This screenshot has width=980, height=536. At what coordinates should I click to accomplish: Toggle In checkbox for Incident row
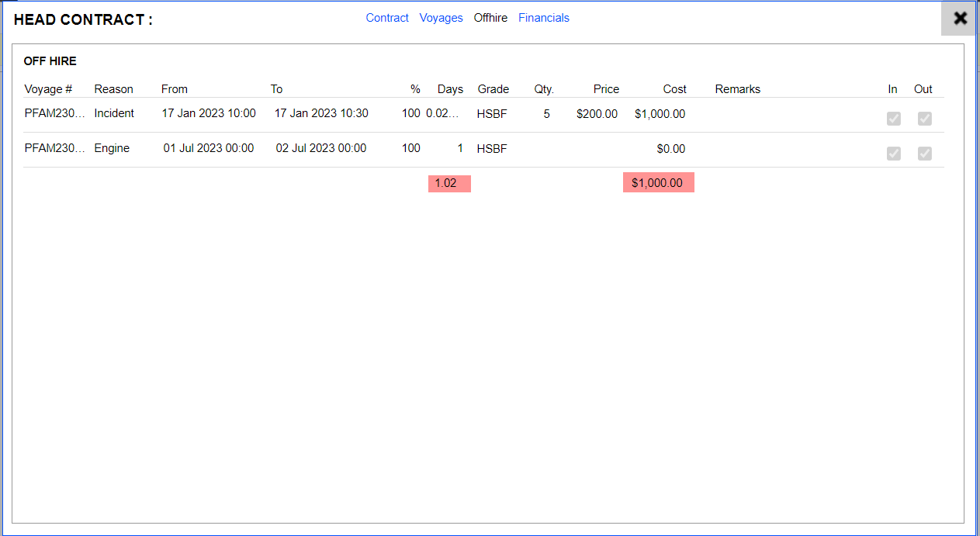coord(894,119)
